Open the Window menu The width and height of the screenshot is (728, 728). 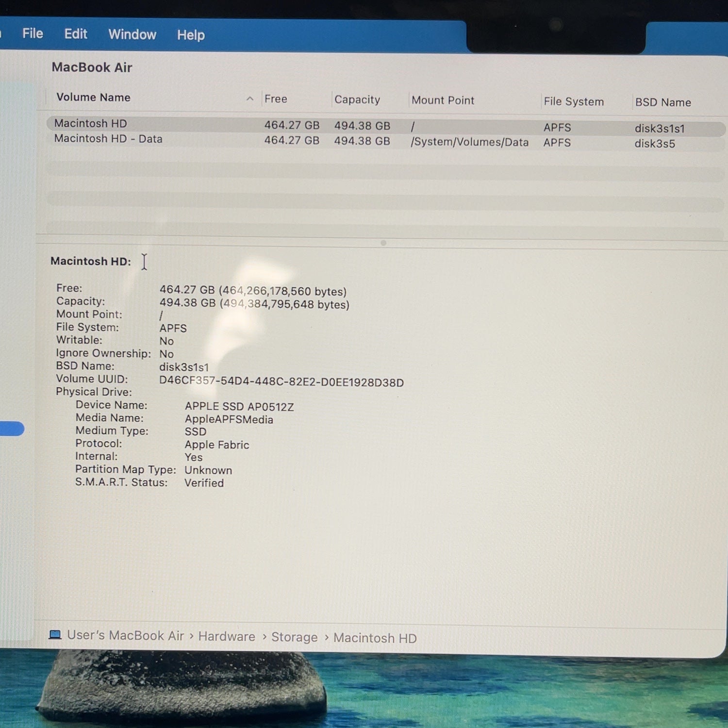pyautogui.click(x=132, y=34)
